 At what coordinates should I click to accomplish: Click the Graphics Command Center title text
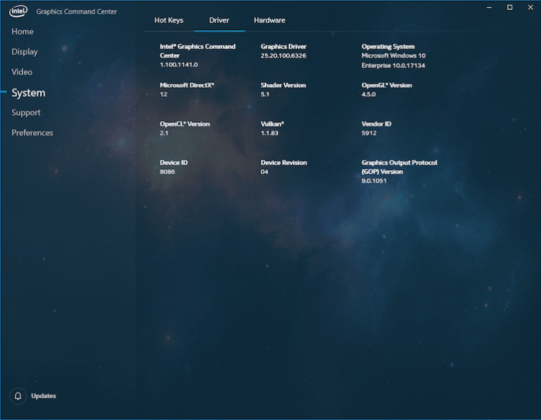click(x=77, y=11)
